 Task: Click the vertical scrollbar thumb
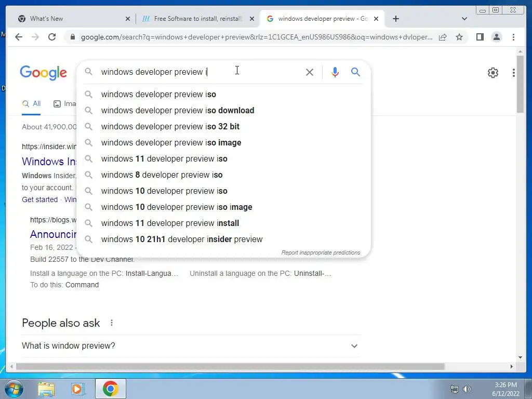pyautogui.click(x=520, y=84)
